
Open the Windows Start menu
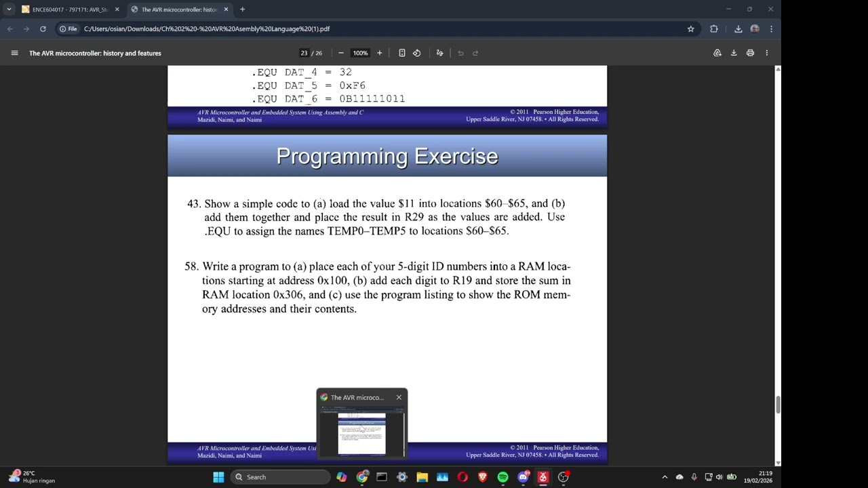click(x=218, y=477)
